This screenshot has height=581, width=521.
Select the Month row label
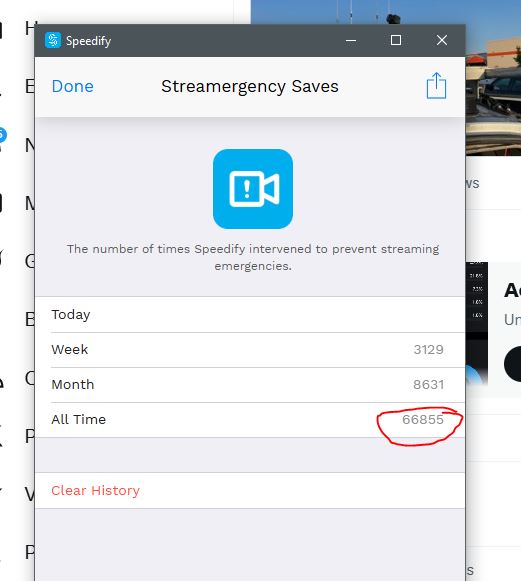[73, 384]
